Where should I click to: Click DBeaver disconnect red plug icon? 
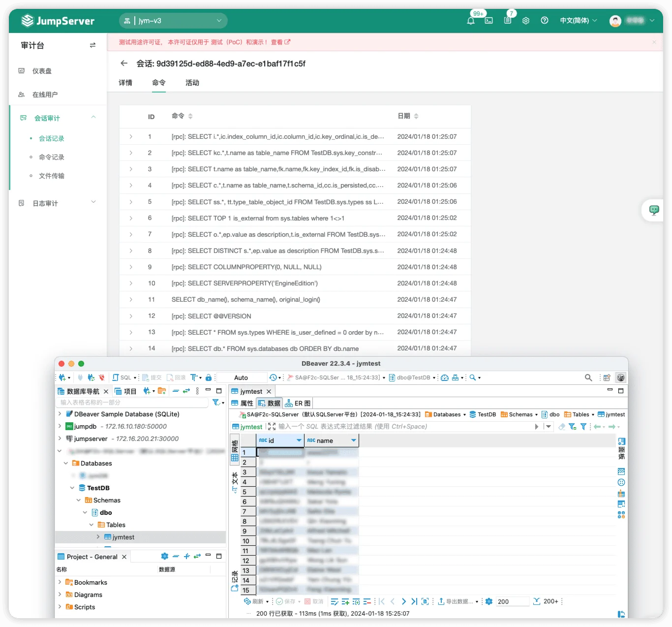click(x=101, y=377)
